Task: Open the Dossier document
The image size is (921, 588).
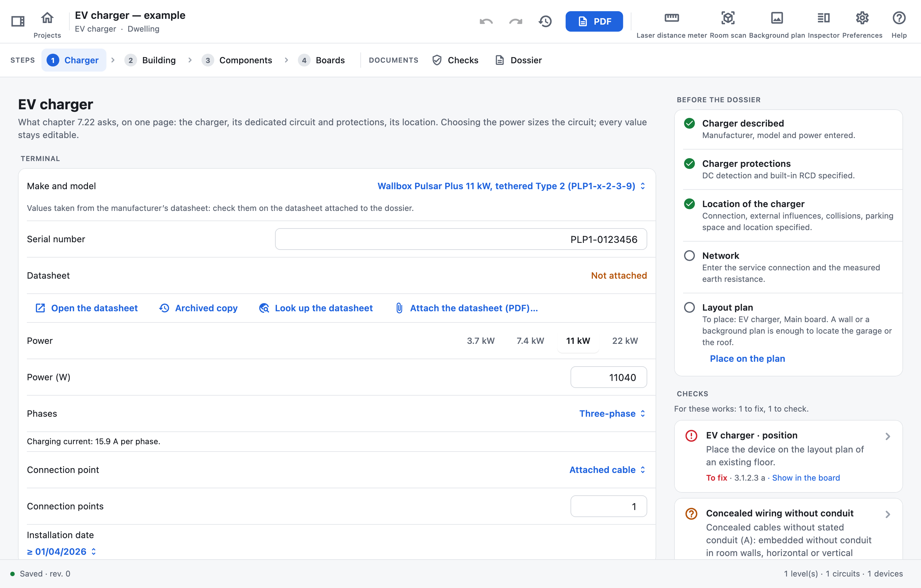Action: (x=518, y=60)
